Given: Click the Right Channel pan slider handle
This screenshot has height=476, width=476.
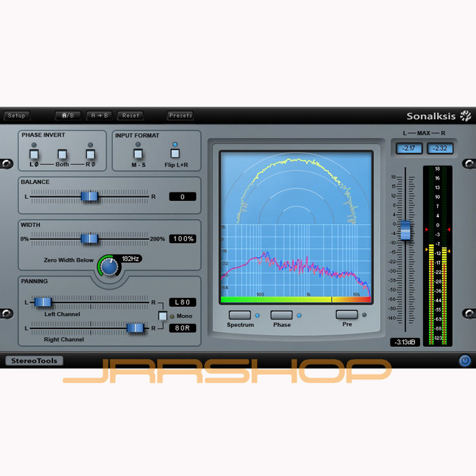Looking at the screenshot, I should coord(135,328).
